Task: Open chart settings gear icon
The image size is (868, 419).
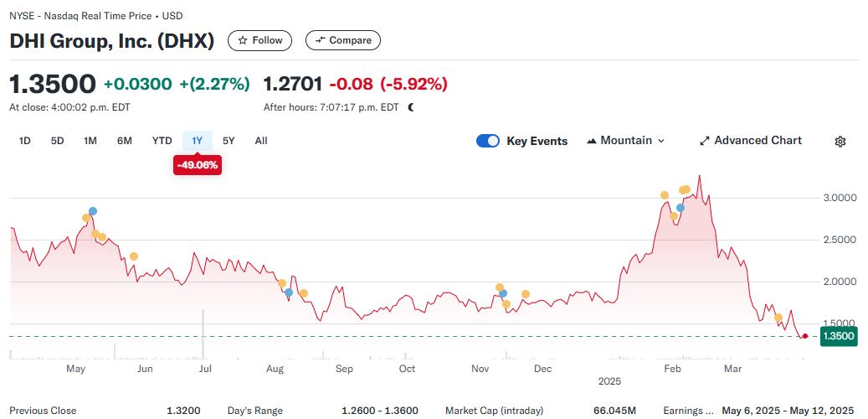Action: click(840, 142)
